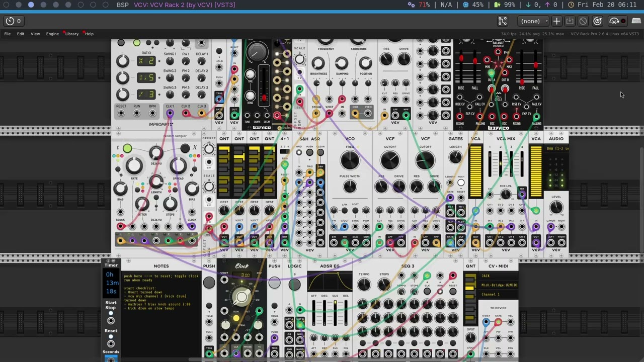Adjust the ADSR EG SUS slider
The height and width of the screenshot is (362, 644).
[x=335, y=312]
